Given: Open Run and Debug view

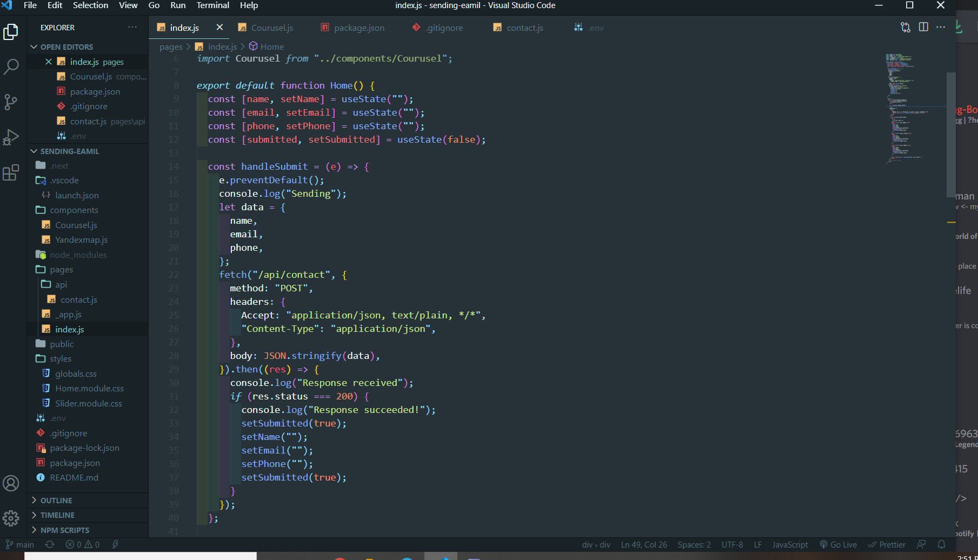Looking at the screenshot, I should (x=11, y=137).
